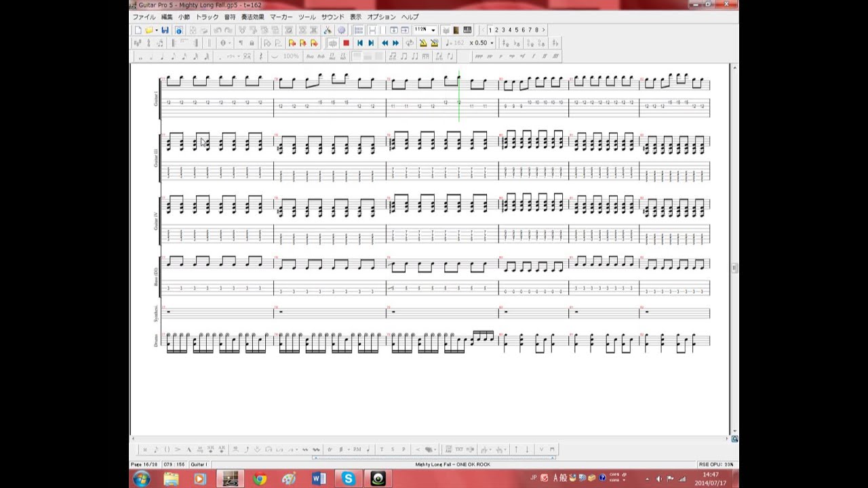The width and height of the screenshot is (868, 488).
Task: Apply the S slapping effect
Action: click(393, 449)
